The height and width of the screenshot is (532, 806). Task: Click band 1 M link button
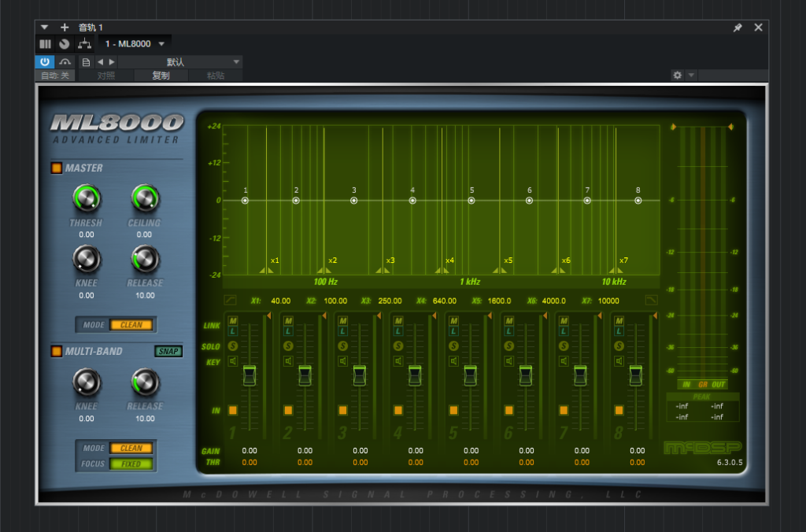click(233, 321)
